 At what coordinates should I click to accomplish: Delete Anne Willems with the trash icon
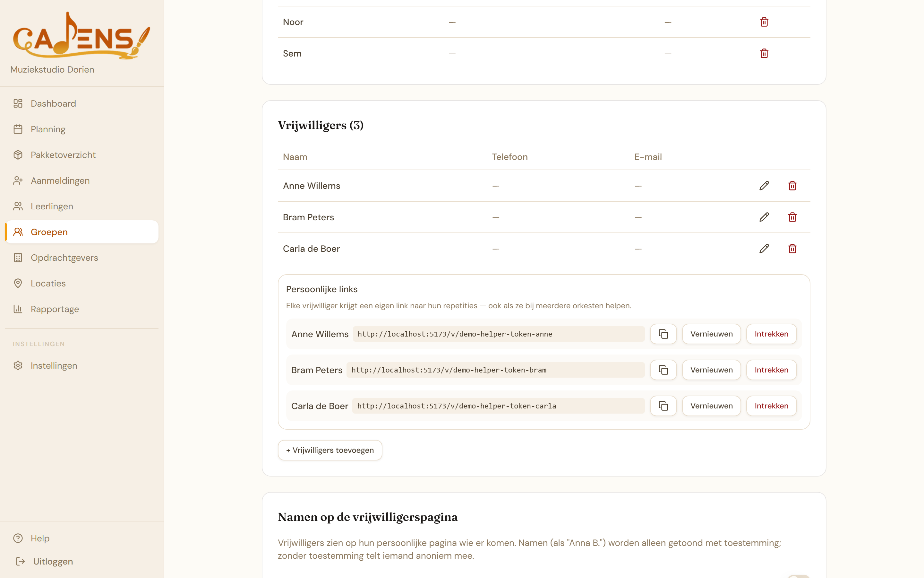point(792,186)
